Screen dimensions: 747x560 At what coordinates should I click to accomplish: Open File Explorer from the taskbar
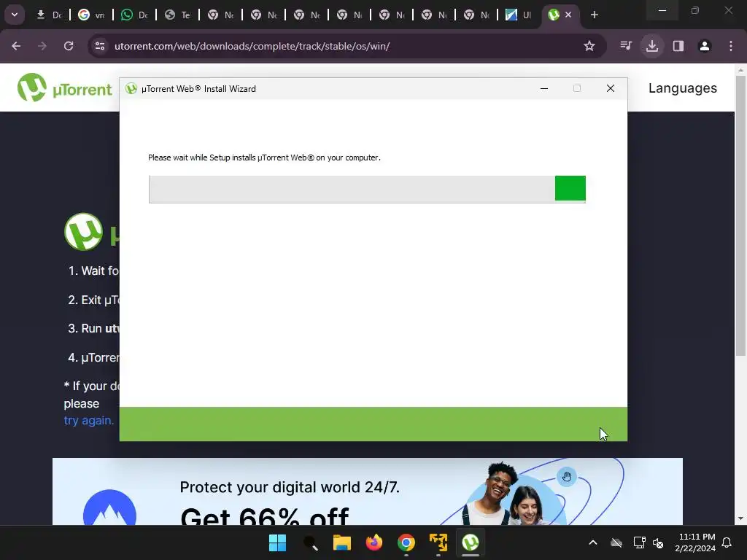click(x=342, y=542)
